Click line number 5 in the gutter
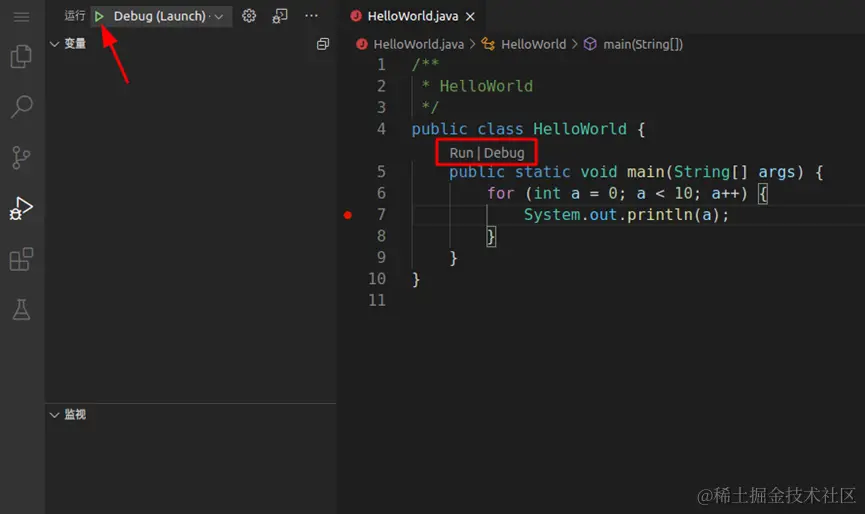This screenshot has width=865, height=514. [x=381, y=172]
